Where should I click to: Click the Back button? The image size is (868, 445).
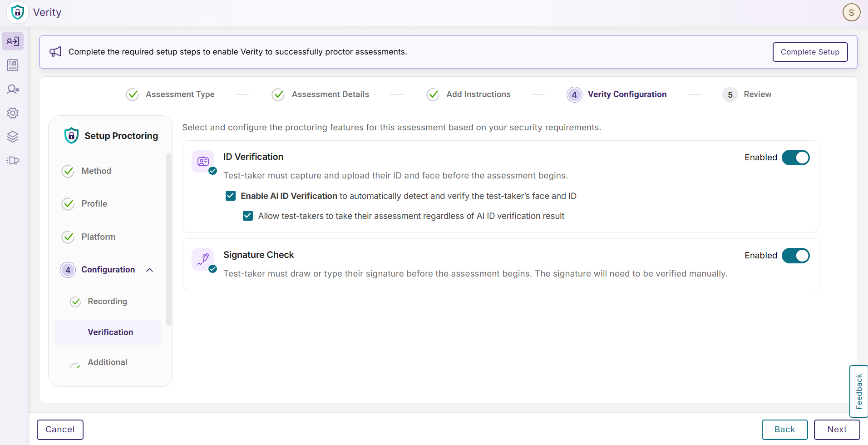click(784, 430)
